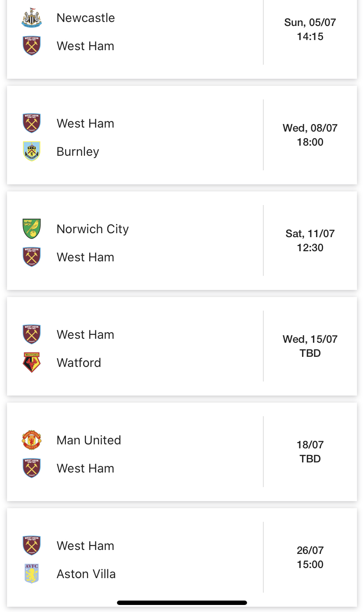Select the Watford team name
Image resolution: width=364 pixels, height=612 pixels.
[79, 363]
